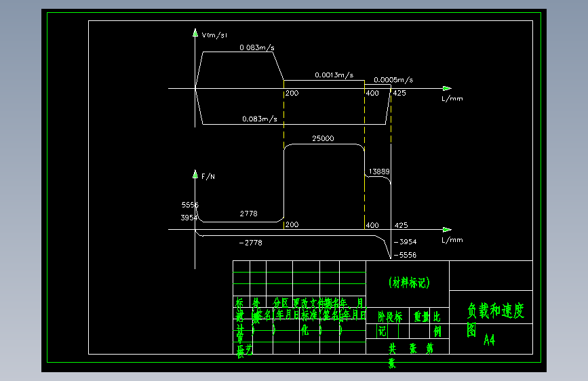Click the 400 mark on the force graph

(372, 225)
